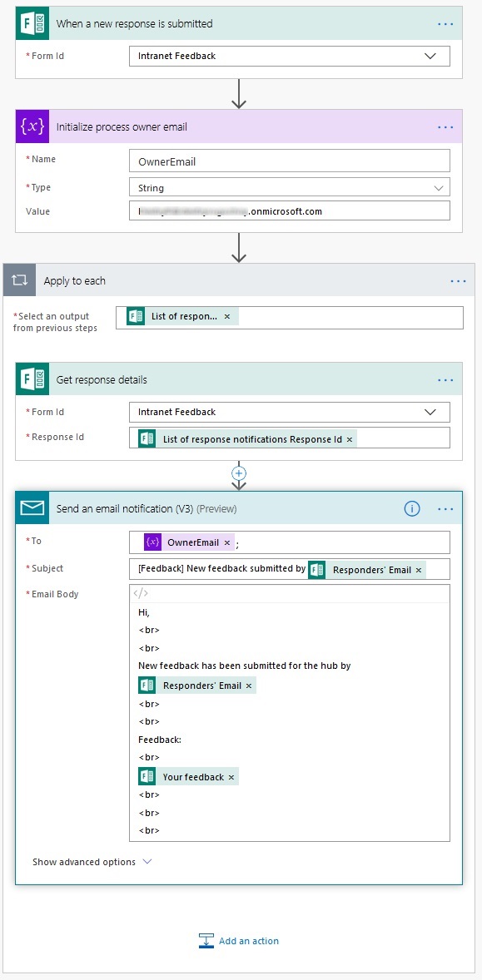
Task: Click the 'Initialize process owner email' card title
Action: [122, 127]
